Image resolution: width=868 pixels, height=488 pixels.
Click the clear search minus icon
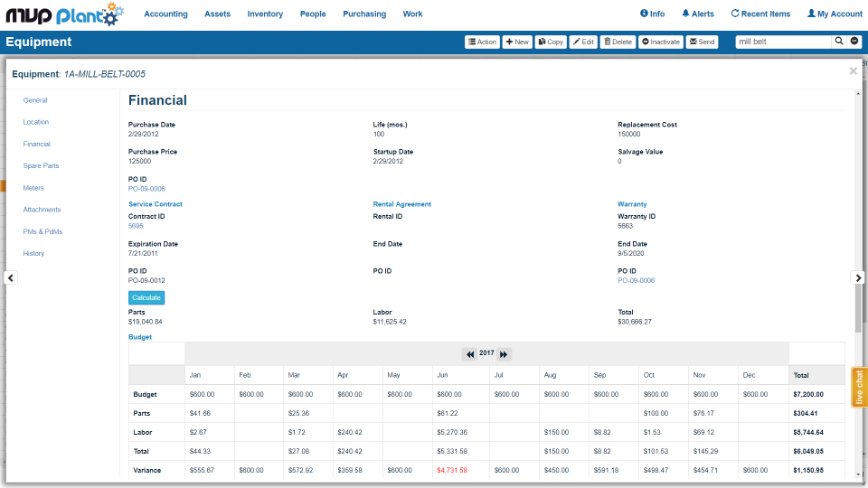(854, 42)
